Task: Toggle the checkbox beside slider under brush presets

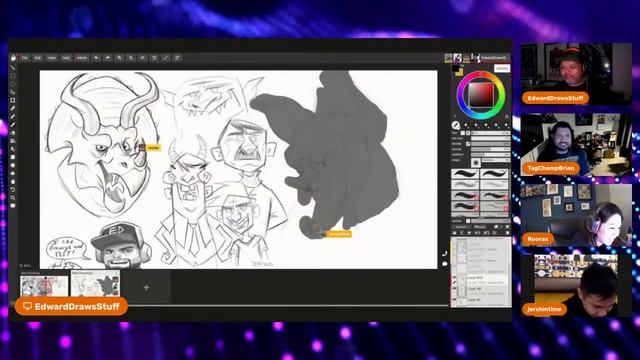Action: tap(468, 221)
